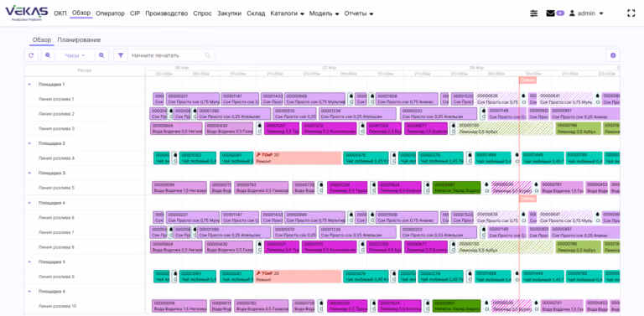The width and height of the screenshot is (644, 316).
Task: Collapse the Площадка 5 group
Action: (29, 262)
